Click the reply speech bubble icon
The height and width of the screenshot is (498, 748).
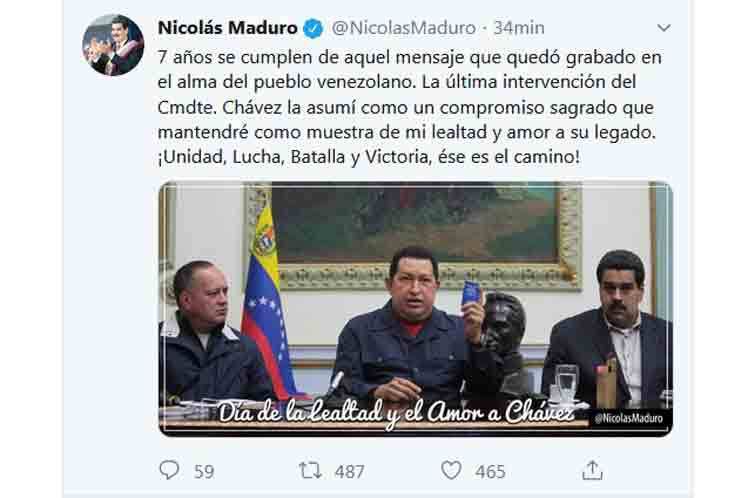pos(169,470)
